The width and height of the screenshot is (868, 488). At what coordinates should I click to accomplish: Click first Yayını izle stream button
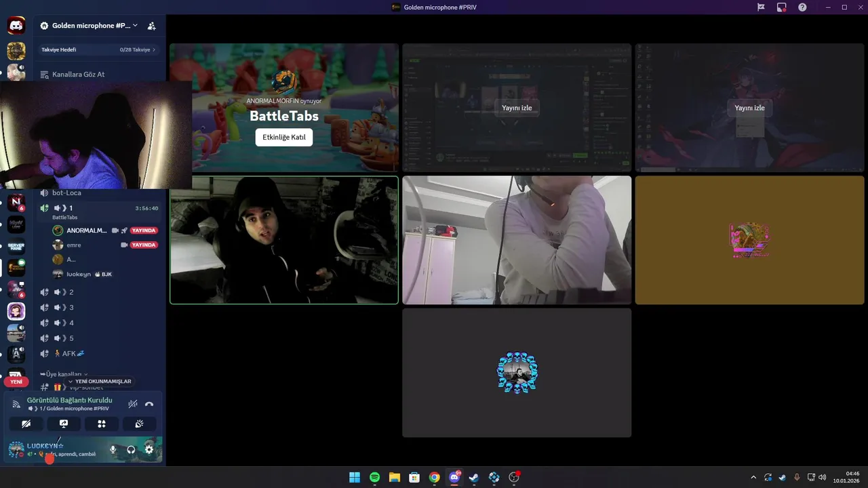(517, 108)
